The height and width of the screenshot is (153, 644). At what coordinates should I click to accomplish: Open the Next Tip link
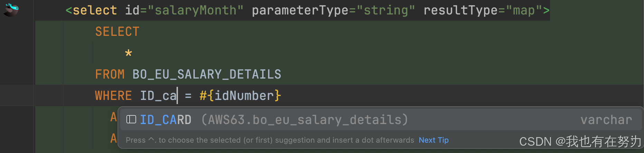point(434,140)
